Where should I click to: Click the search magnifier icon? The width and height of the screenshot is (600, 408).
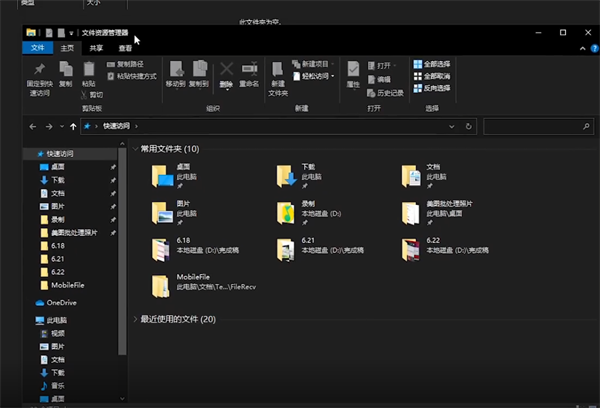click(586, 126)
